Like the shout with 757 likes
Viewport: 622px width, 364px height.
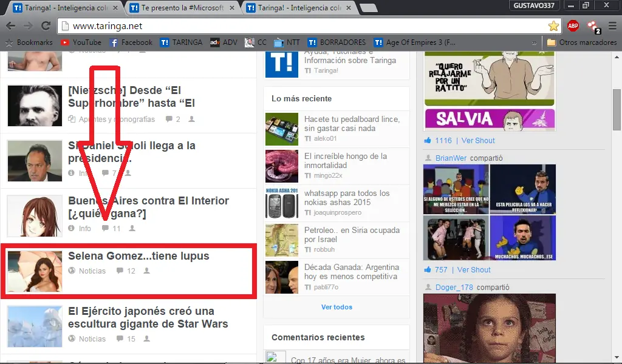pos(428,269)
